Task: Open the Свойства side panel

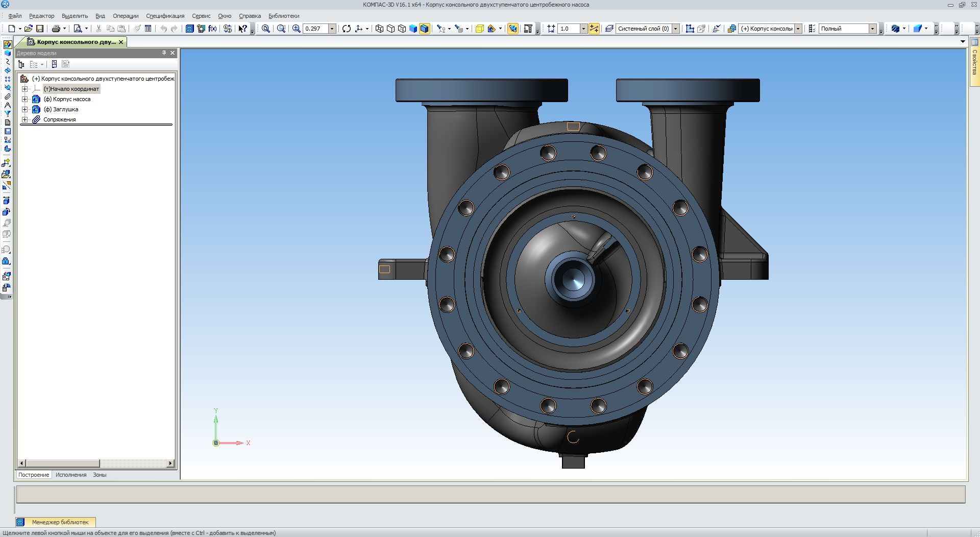Action: tap(974, 61)
